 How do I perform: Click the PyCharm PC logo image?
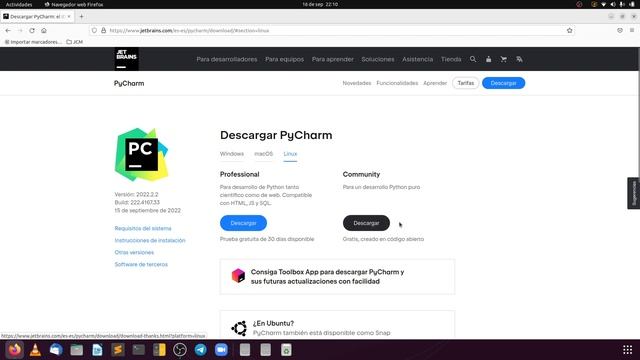[x=141, y=155]
